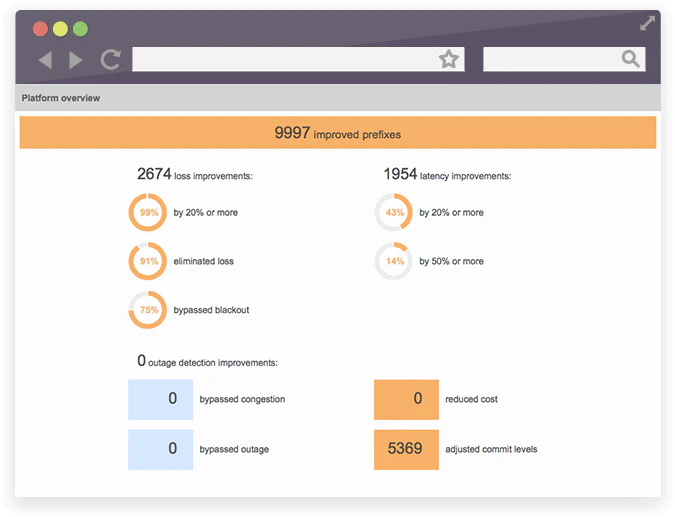Click the 'adjusted commit levels' label
Viewport: 675px width, 517px height.
[491, 449]
